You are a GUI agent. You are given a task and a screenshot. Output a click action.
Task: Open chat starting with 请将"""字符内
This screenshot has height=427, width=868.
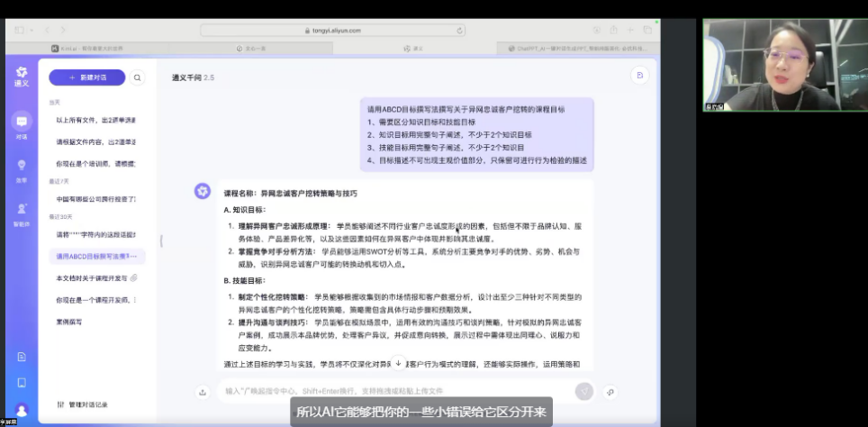click(x=96, y=234)
